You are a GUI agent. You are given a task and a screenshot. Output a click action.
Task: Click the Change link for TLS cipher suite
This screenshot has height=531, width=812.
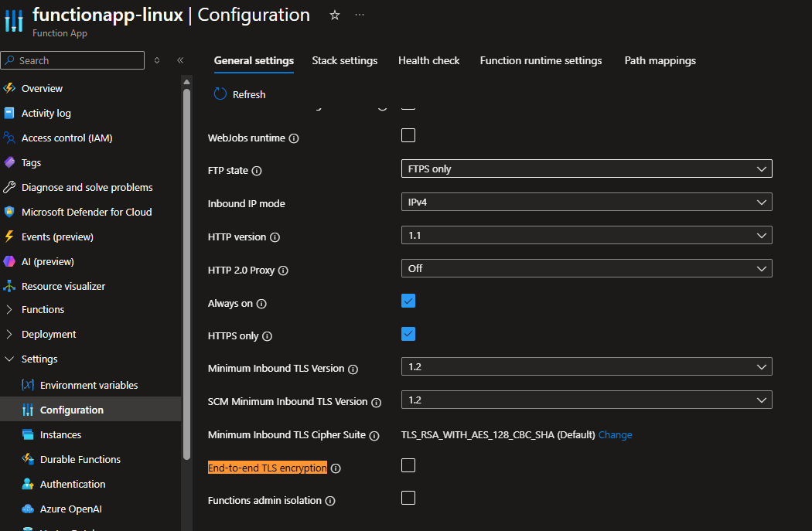(616, 434)
